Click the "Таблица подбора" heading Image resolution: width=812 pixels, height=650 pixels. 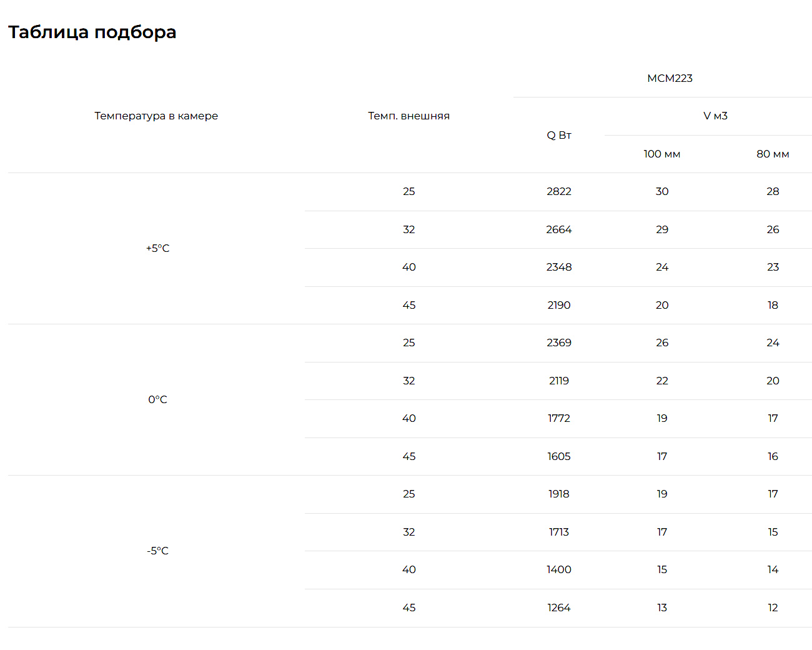[92, 32]
